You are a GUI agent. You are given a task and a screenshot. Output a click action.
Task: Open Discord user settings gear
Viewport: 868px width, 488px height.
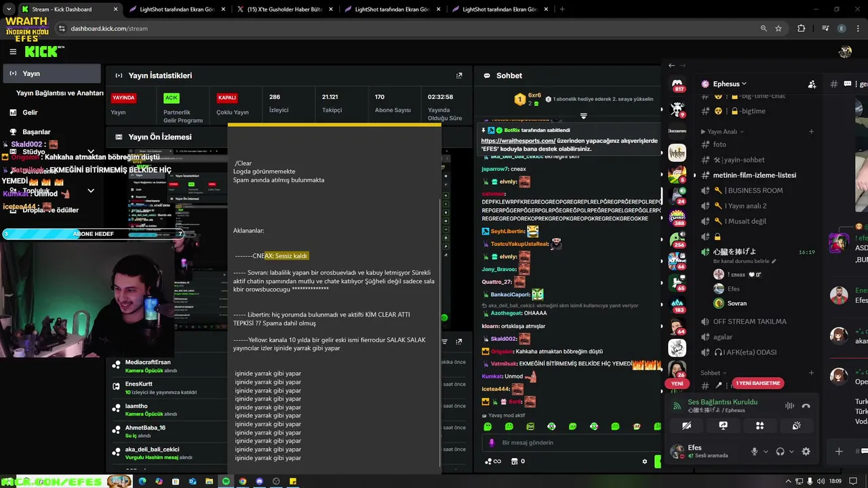coord(806,451)
